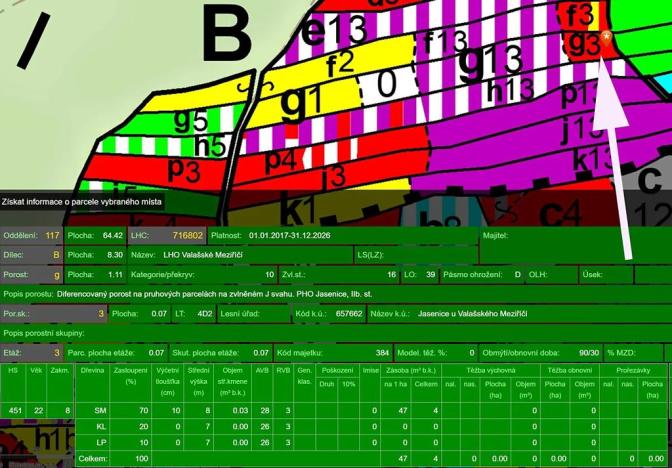Click the orange star marker on parcel g3

[606, 37]
